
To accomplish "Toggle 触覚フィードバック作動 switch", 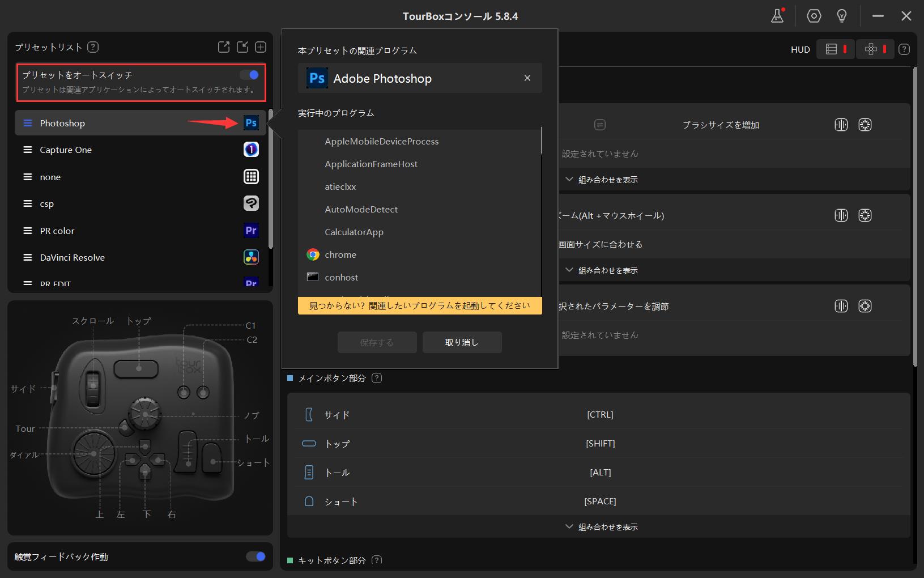I will (x=256, y=556).
